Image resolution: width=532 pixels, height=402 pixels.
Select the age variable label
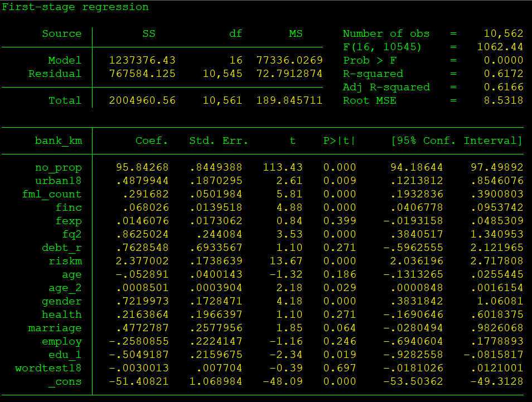point(72,275)
